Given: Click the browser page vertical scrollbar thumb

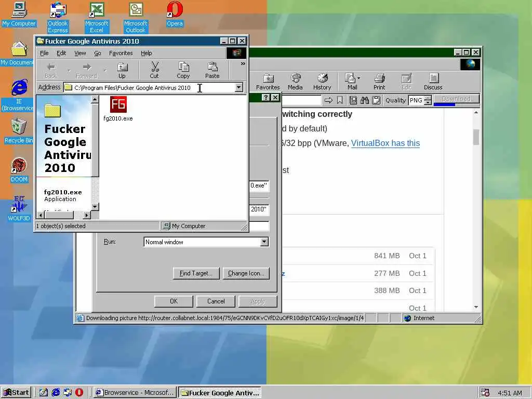Looking at the screenshot, I should 476,137.
